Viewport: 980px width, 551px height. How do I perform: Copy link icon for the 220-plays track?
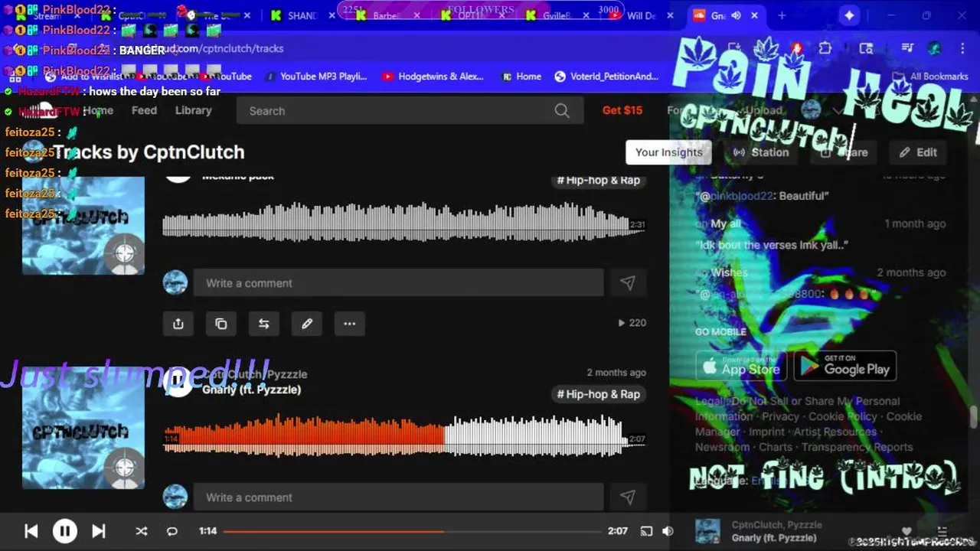point(221,324)
